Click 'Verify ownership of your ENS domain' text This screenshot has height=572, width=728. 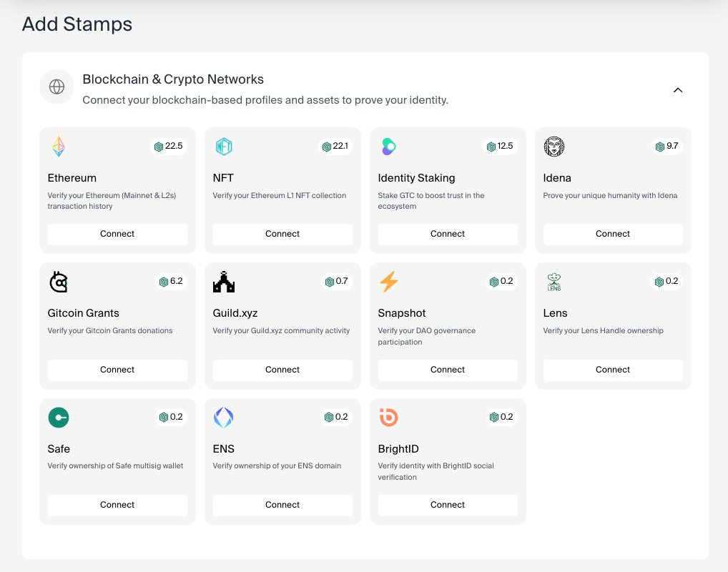[277, 465]
